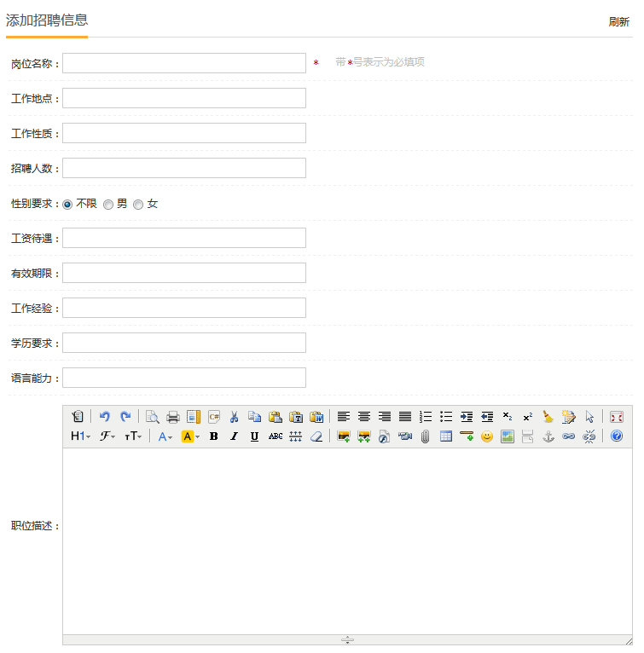
Task: Click the 刷新 refresh link
Action: (618, 22)
